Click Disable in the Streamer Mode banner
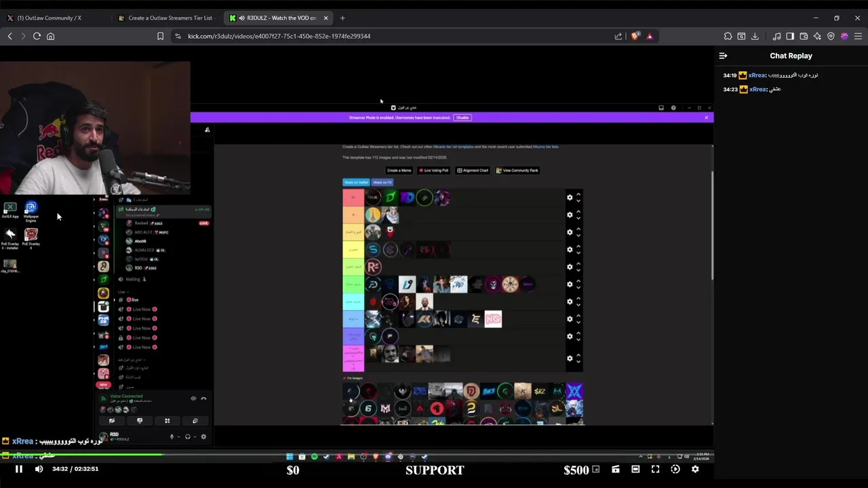The image size is (868, 488). coord(462,118)
